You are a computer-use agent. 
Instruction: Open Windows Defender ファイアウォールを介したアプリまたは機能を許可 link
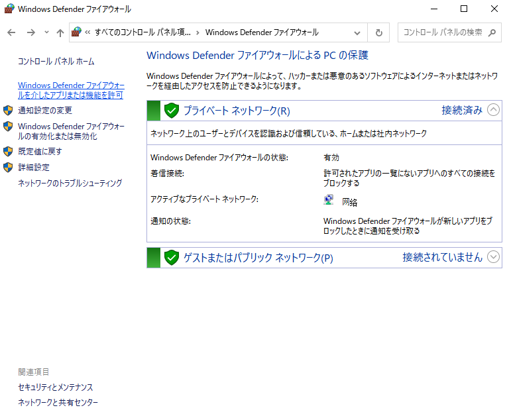(71, 90)
